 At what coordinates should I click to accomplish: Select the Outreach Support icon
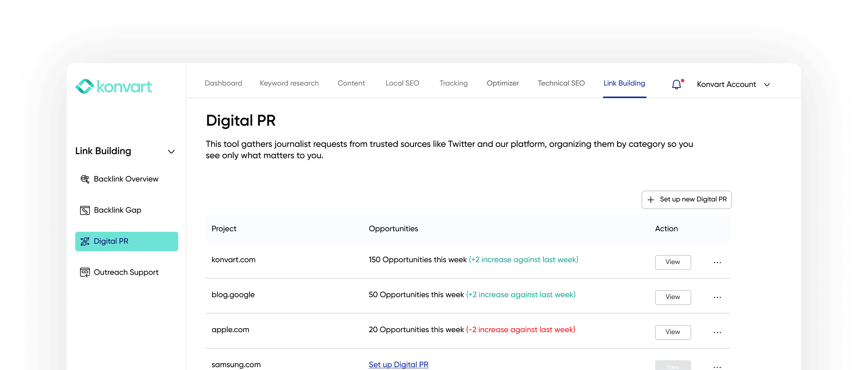pos(85,272)
